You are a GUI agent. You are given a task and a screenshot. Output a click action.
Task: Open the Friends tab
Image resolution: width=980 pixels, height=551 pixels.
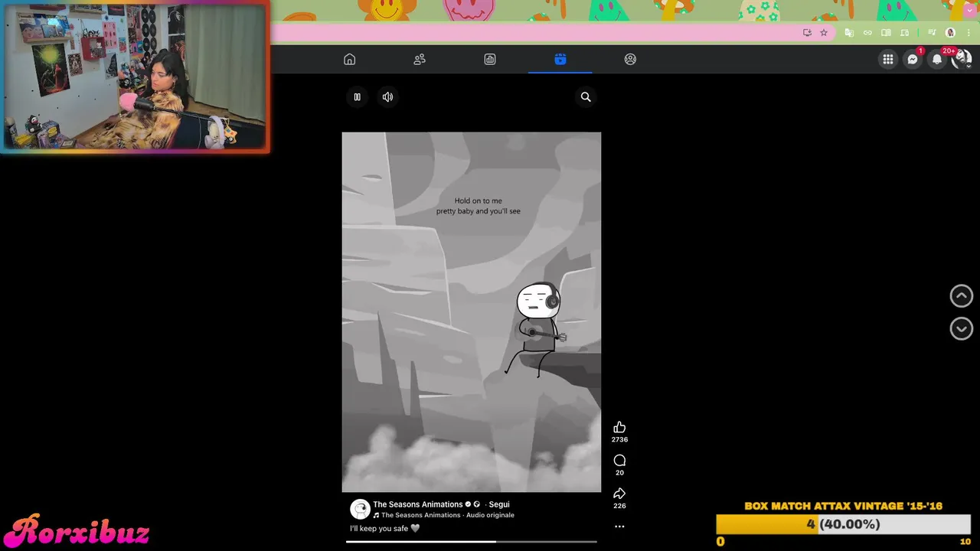click(420, 60)
